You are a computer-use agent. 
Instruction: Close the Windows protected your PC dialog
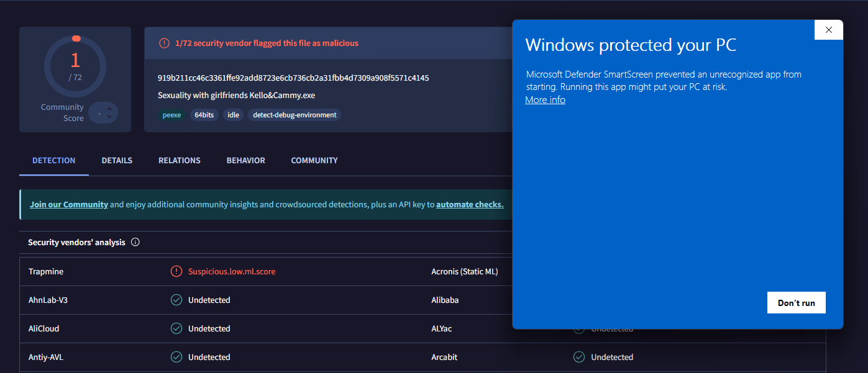pos(828,30)
